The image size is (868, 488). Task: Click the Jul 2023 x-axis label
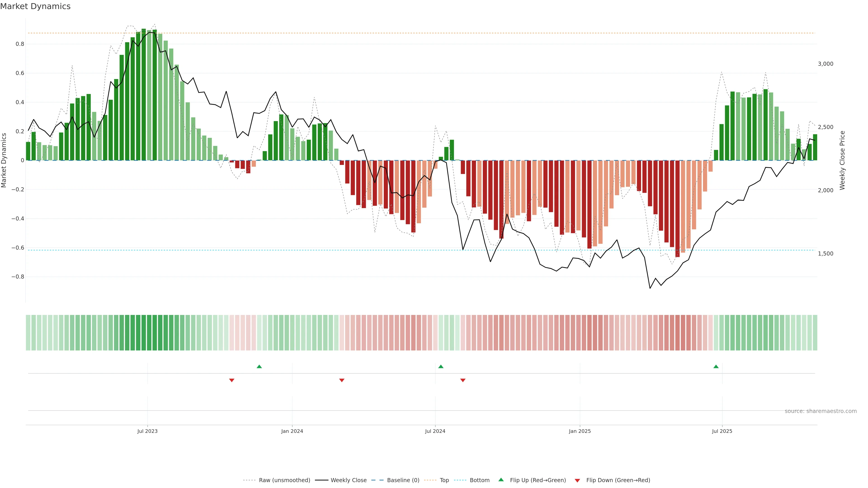click(147, 431)
